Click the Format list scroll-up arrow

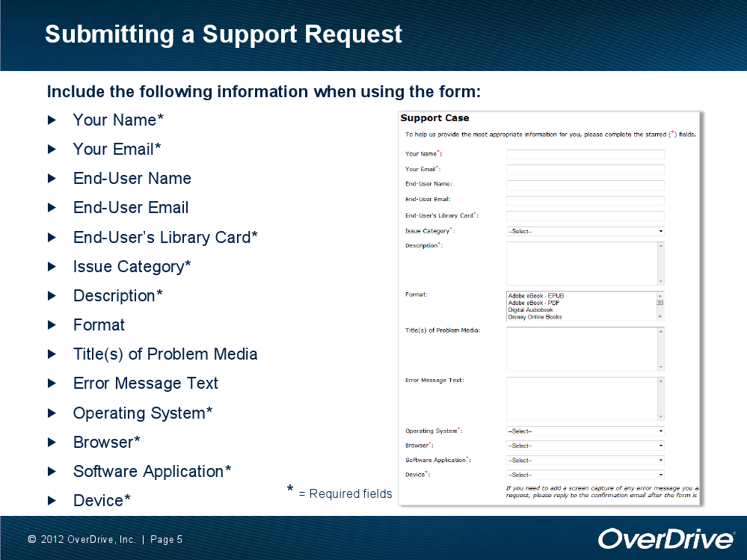click(660, 295)
